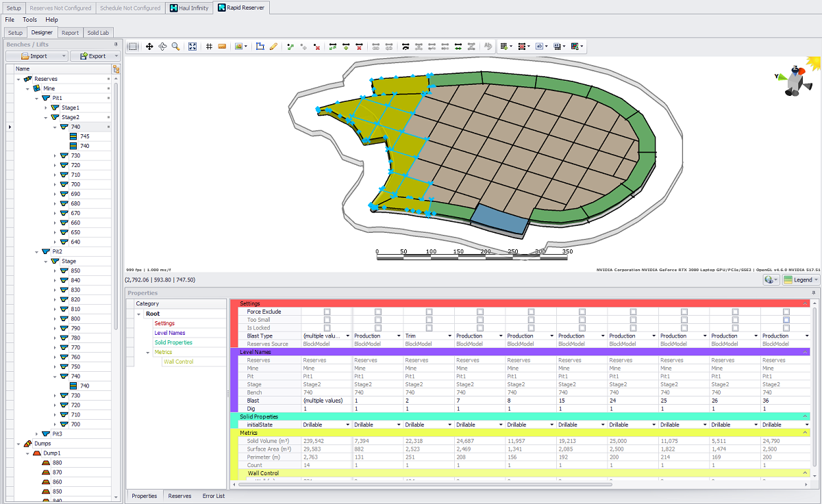The width and height of the screenshot is (822, 504).
Task: Open the Tools menu
Action: pyautogui.click(x=29, y=20)
